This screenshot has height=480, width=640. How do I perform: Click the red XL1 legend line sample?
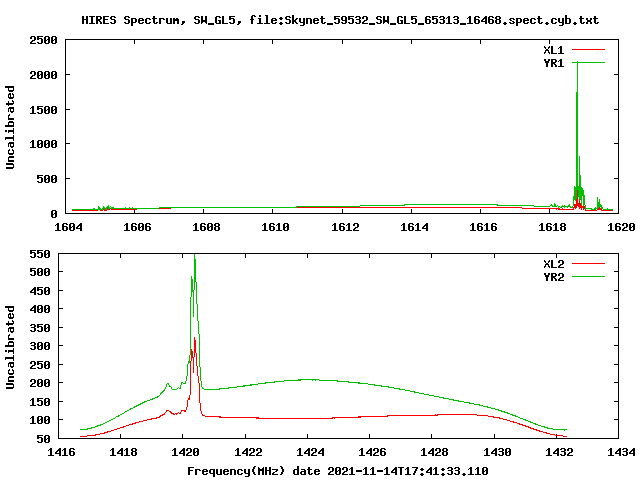pyautogui.click(x=588, y=50)
